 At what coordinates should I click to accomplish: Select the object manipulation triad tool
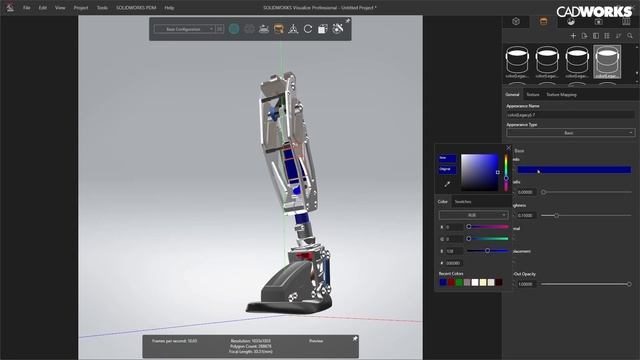click(x=293, y=29)
